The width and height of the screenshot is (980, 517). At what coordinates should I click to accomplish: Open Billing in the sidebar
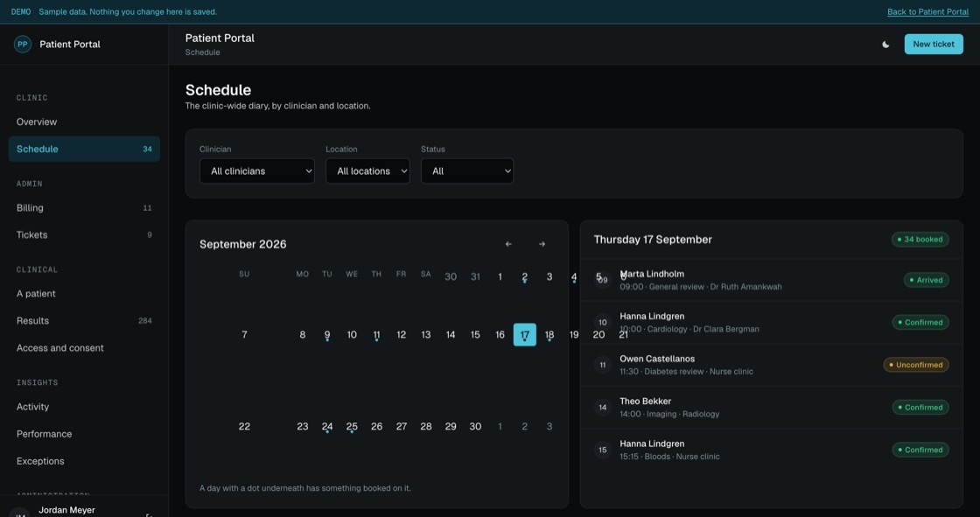point(84,207)
